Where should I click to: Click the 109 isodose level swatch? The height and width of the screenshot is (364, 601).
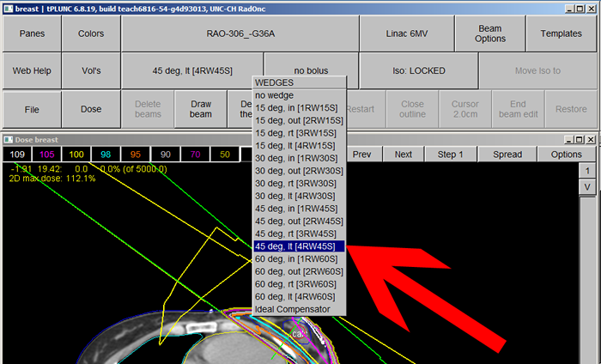tap(16, 155)
